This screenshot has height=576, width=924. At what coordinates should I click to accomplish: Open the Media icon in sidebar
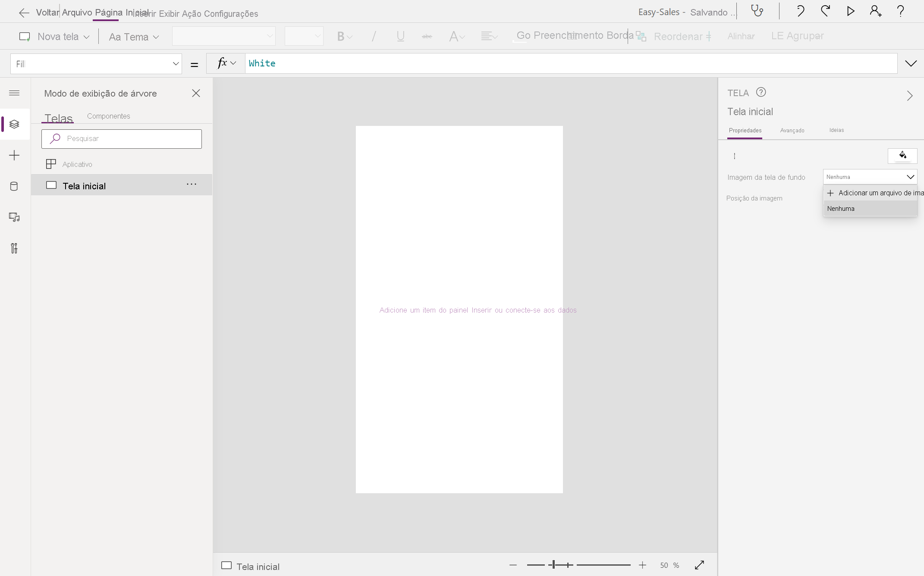pos(14,217)
